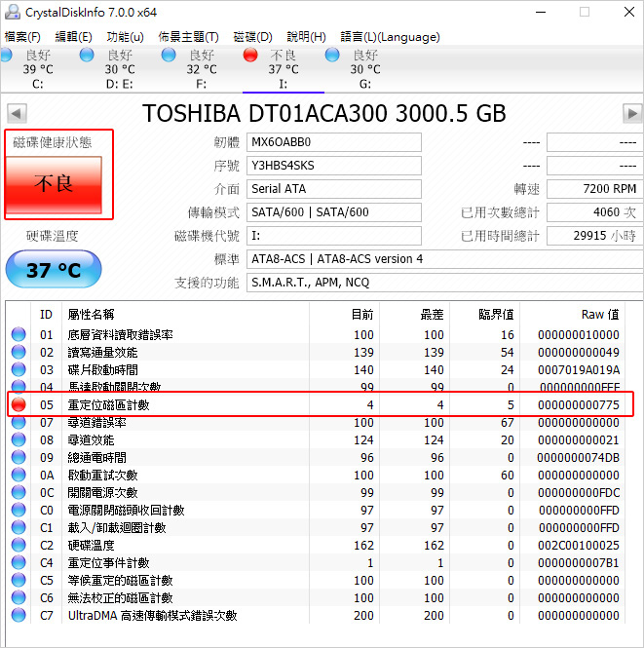Screen dimensions: 644x648
Task: Select the I: drive tab marked 不良
Action: (x=283, y=69)
